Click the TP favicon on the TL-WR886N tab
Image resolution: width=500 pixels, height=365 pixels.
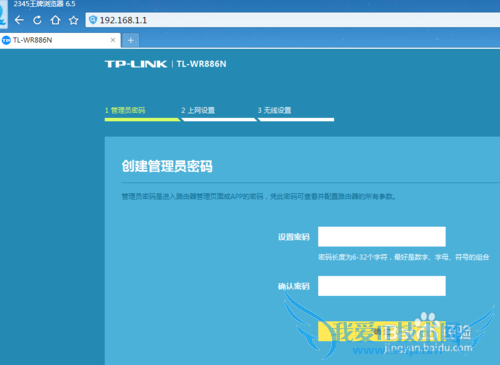(x=6, y=40)
